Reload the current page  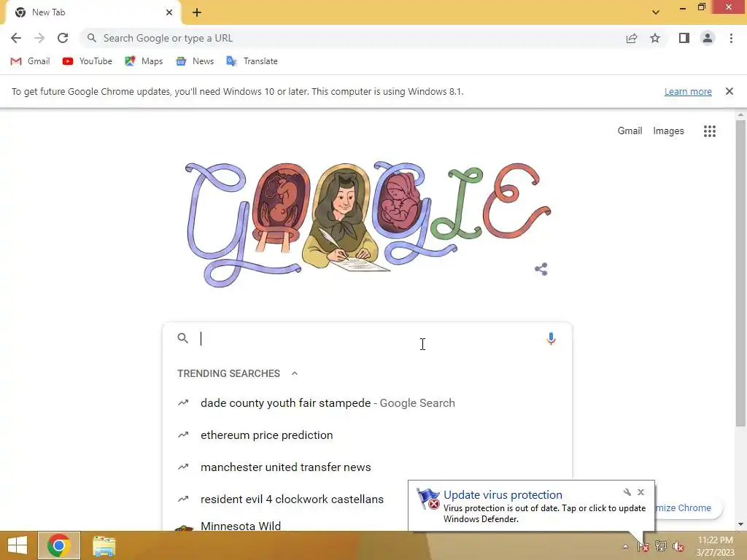pos(63,38)
